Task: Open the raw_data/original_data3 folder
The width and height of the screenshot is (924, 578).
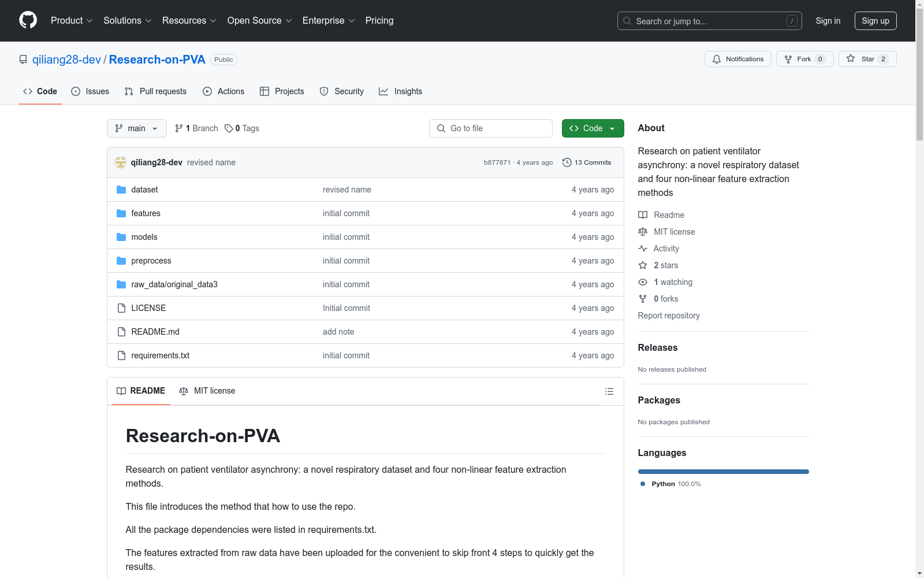Action: pos(174,284)
